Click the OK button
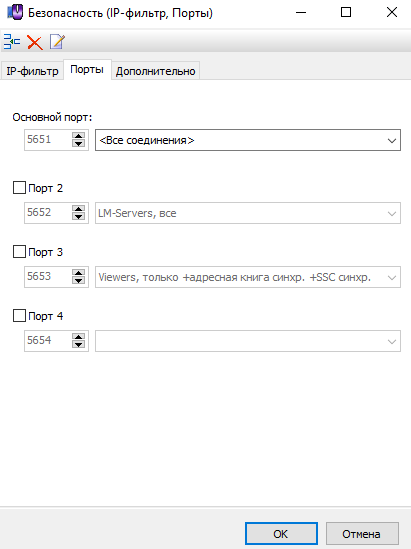 tap(281, 534)
